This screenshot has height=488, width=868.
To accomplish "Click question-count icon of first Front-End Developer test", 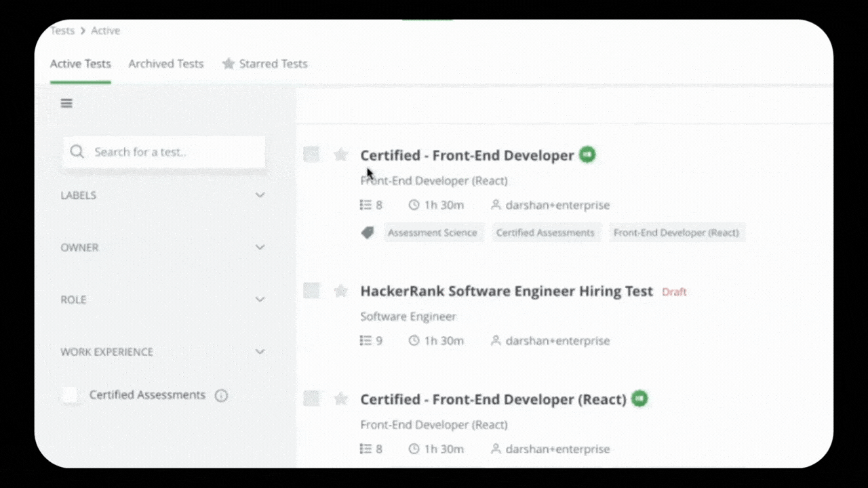I will coord(366,205).
